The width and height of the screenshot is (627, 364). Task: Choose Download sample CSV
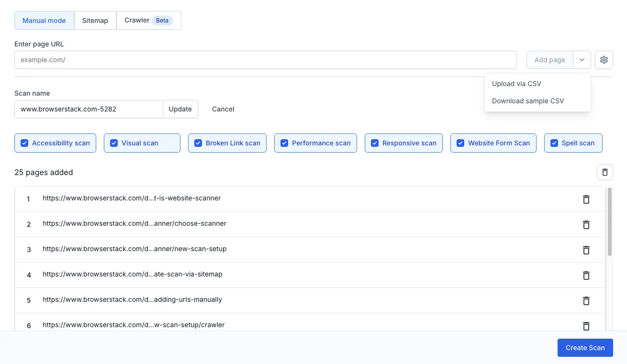point(527,101)
